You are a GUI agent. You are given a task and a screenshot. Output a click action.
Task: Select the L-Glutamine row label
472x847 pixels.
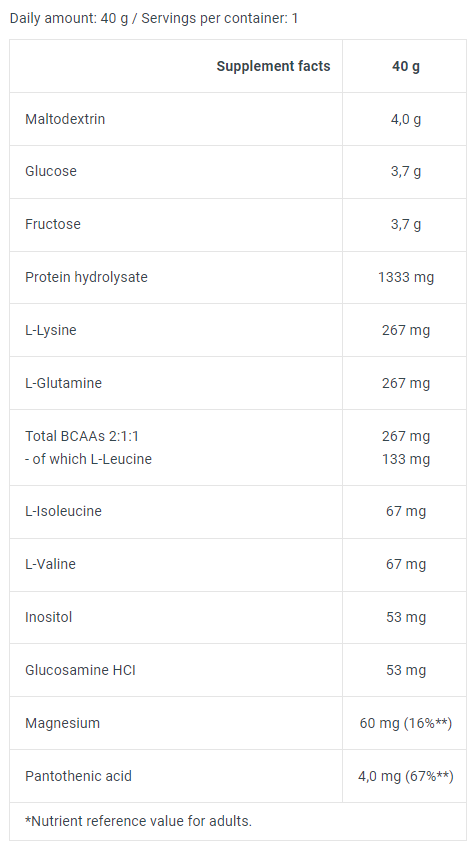pos(63,383)
